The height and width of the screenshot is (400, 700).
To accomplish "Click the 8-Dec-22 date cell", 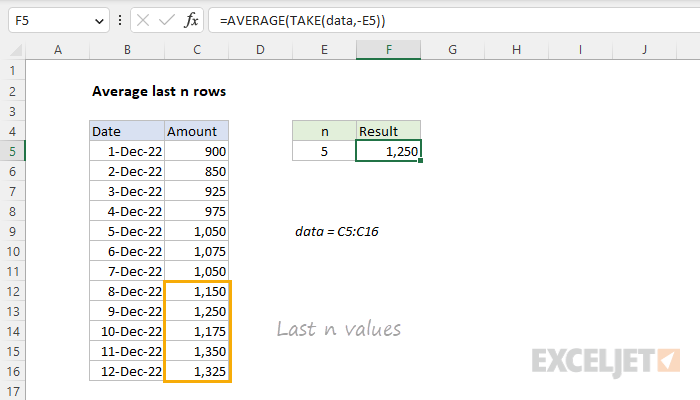I will [x=127, y=292].
